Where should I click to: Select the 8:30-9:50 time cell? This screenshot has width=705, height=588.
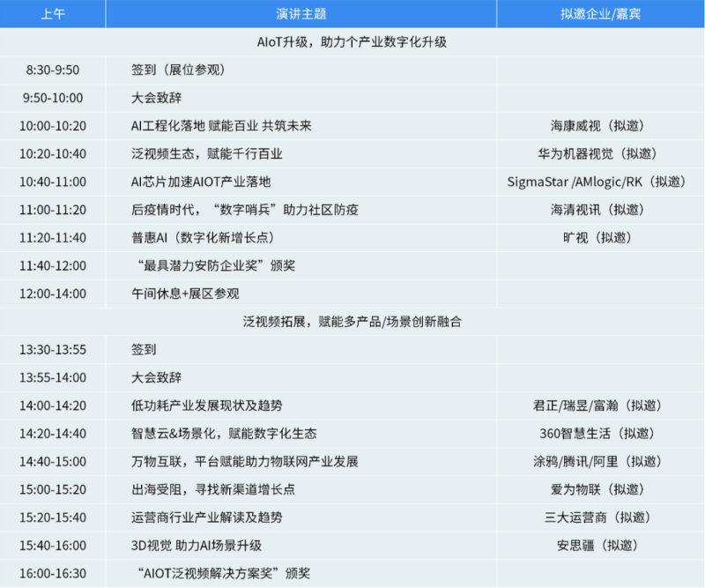[x=52, y=70]
